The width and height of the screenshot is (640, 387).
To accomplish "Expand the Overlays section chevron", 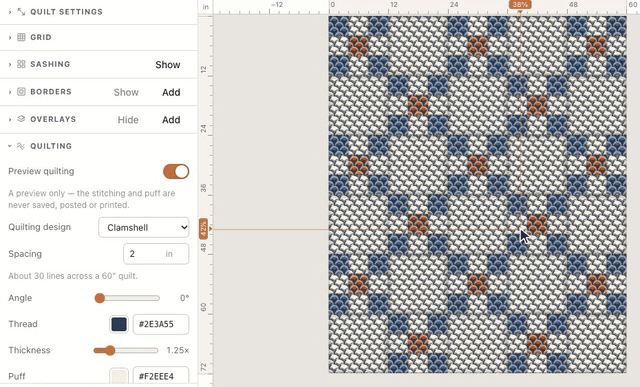I will point(10,120).
